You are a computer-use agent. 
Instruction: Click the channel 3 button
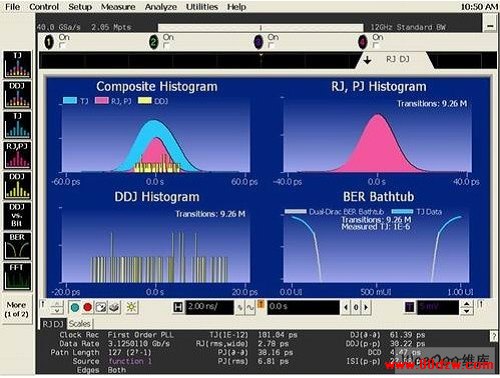pos(258,42)
